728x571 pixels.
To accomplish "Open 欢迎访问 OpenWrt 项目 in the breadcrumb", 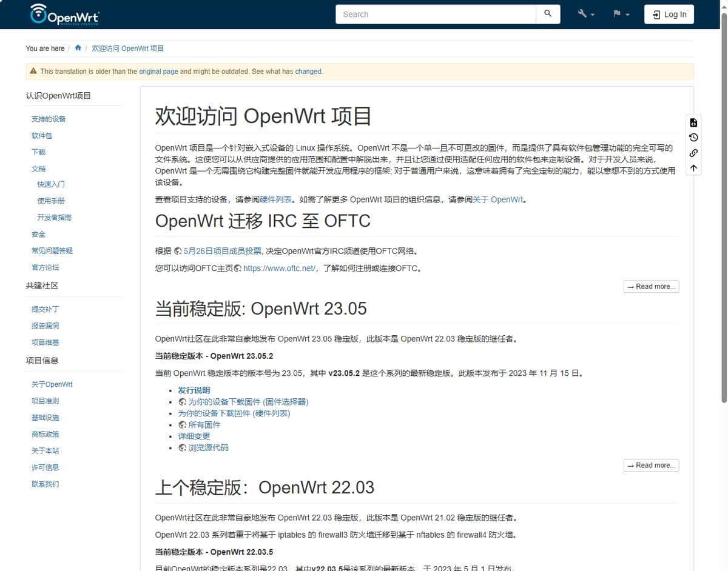I will [127, 48].
